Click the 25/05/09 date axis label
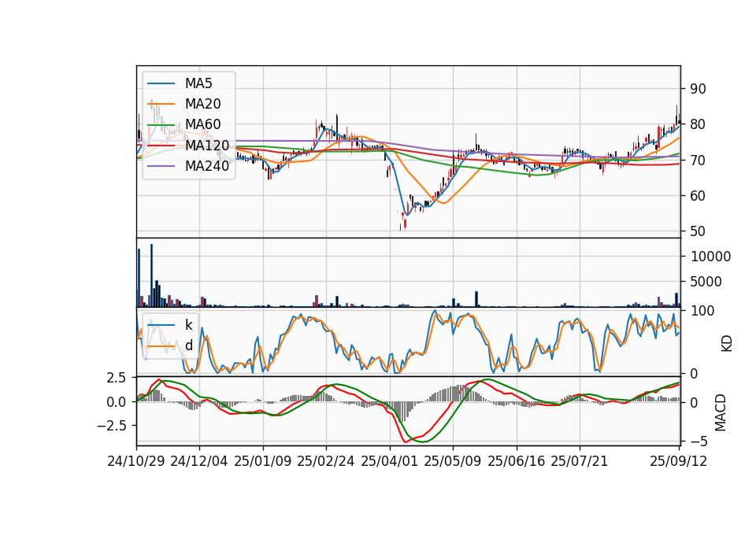756x543 pixels. [452, 461]
